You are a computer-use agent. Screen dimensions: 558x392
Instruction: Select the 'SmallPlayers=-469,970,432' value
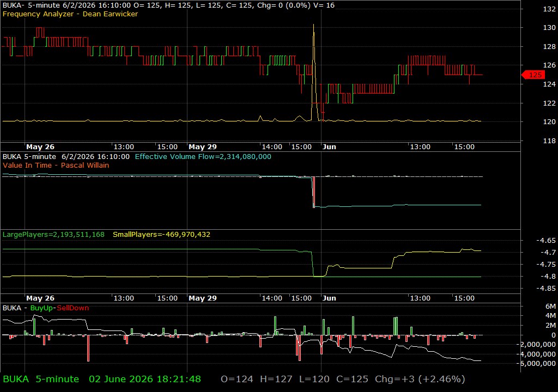coord(161,235)
